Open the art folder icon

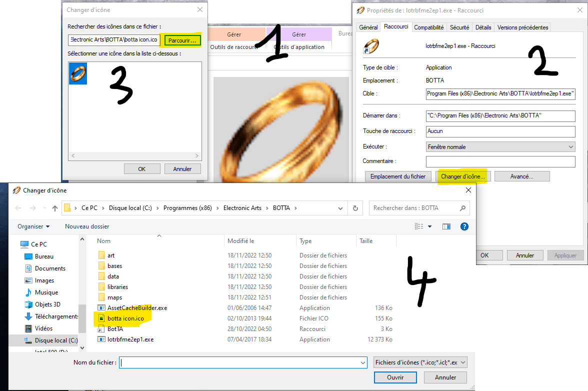101,255
